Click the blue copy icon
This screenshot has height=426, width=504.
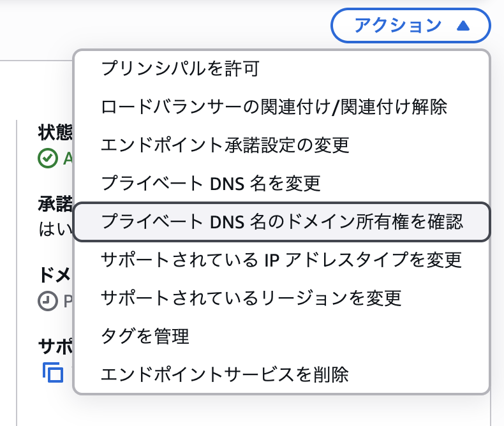(x=53, y=372)
